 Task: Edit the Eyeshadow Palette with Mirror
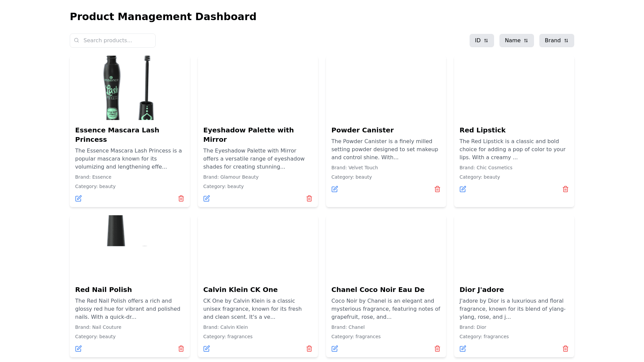[207, 198]
